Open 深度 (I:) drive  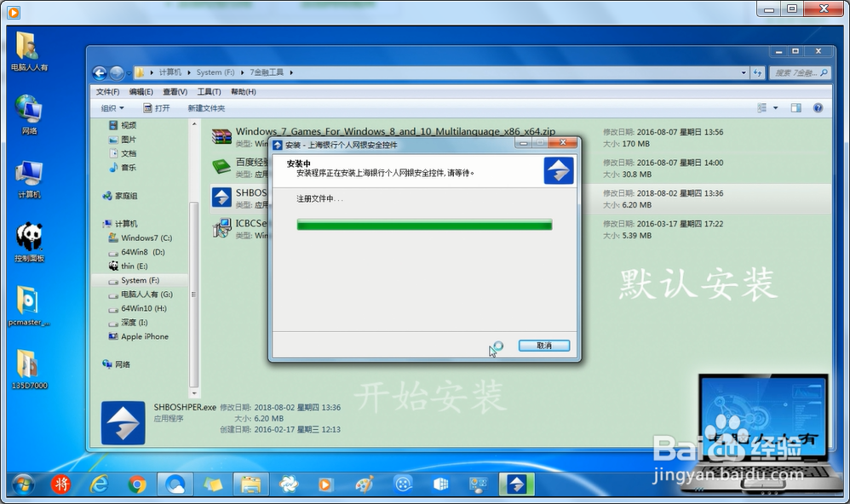coord(128,323)
